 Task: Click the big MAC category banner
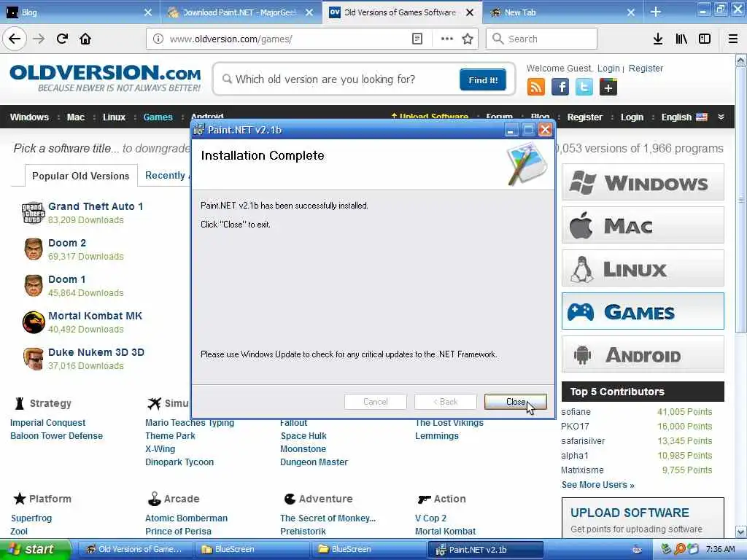643,225
